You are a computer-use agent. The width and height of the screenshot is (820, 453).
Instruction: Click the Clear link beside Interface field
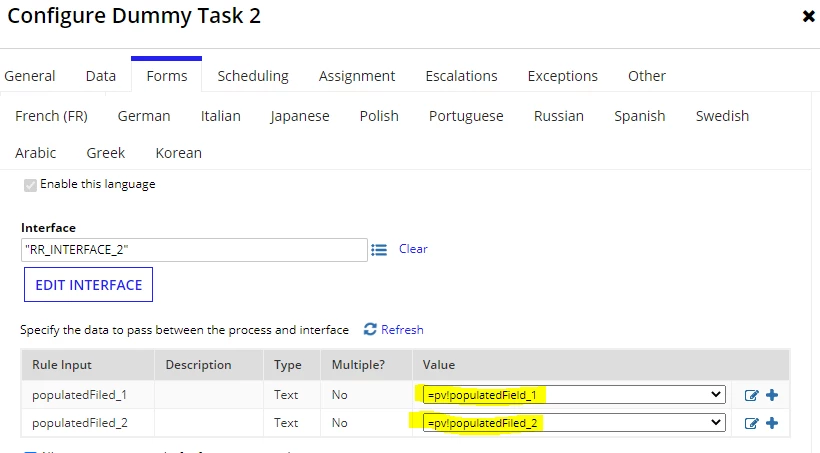(x=413, y=249)
